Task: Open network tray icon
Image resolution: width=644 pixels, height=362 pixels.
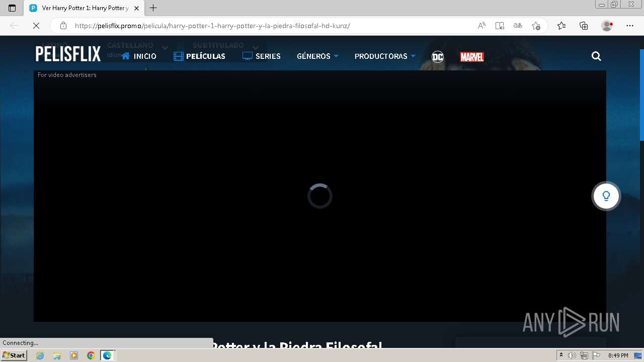Action: 584,355
